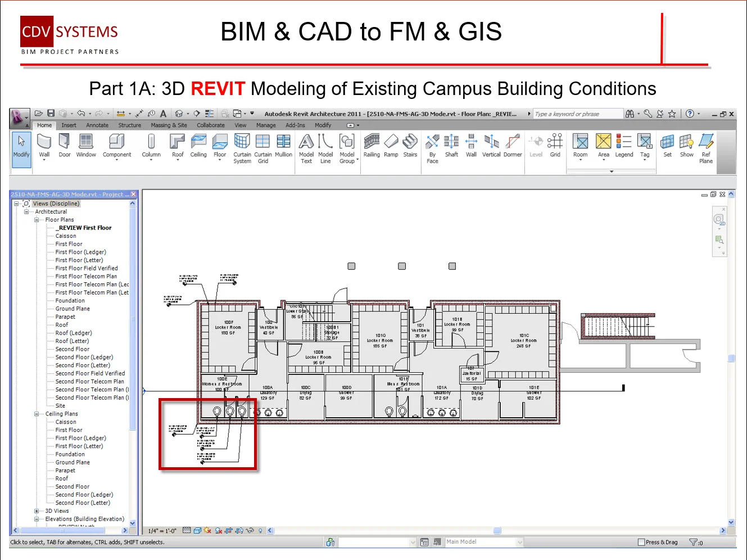747x560 pixels.
Task: Select the Grid datum tool
Action: [x=555, y=145]
